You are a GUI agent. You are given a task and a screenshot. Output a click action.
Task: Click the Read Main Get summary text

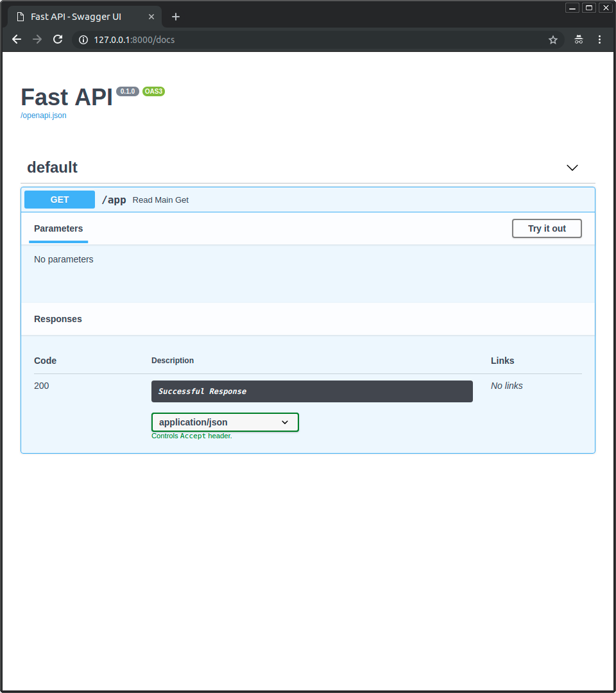(160, 200)
